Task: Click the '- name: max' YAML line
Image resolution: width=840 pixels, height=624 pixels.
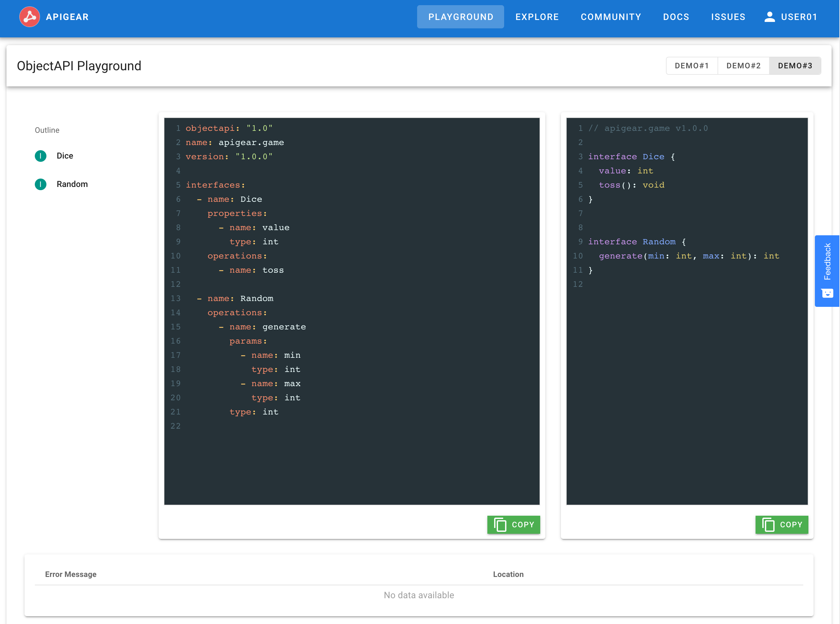Action: click(270, 383)
